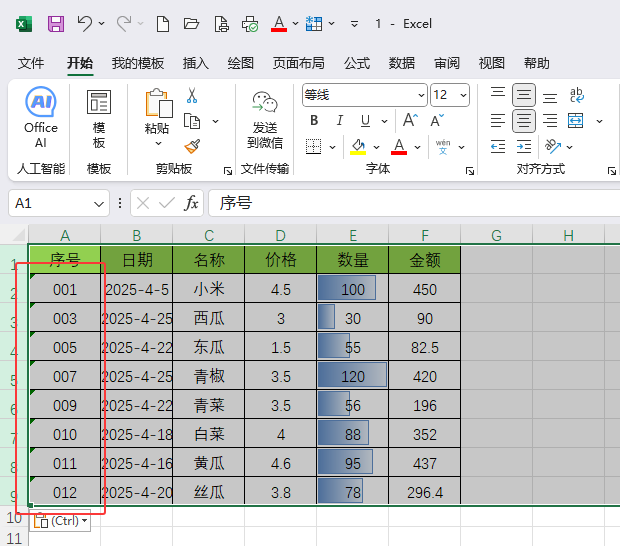620x546 pixels.
Task: Click the Save icon in title bar
Action: [x=56, y=23]
